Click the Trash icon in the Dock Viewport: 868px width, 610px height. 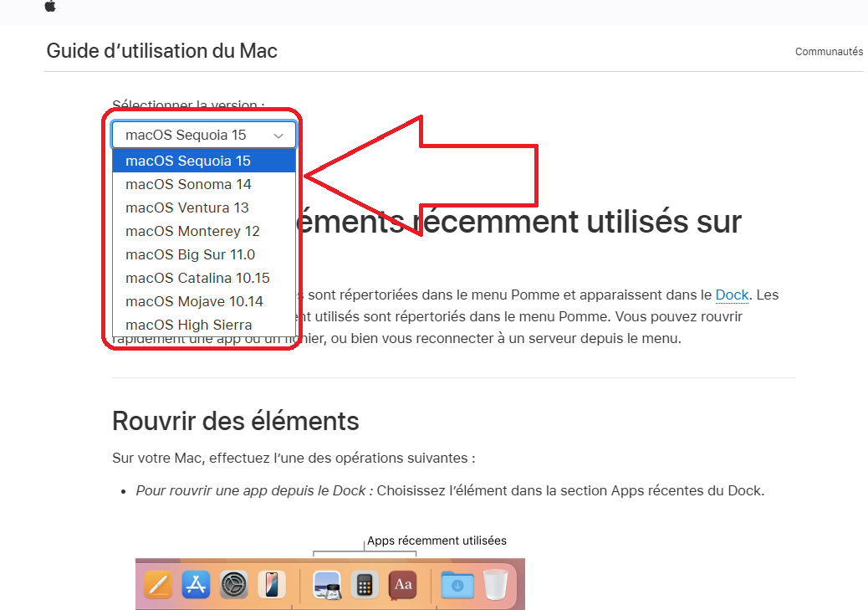[x=495, y=585]
